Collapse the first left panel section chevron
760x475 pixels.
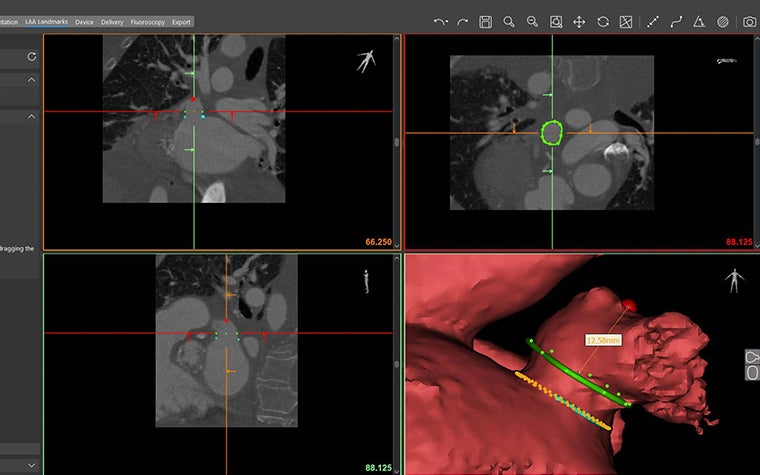tap(32, 79)
